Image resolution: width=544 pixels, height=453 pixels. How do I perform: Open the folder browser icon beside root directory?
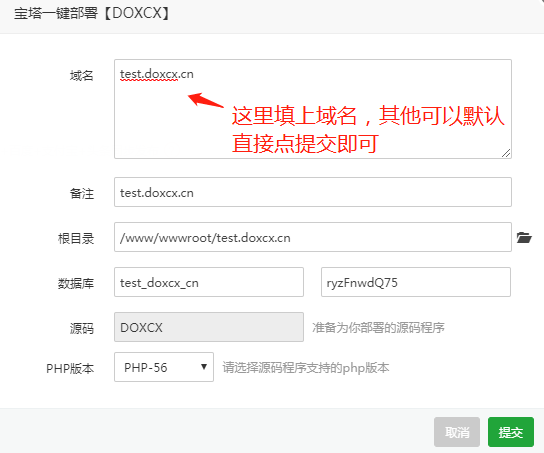coord(524,238)
